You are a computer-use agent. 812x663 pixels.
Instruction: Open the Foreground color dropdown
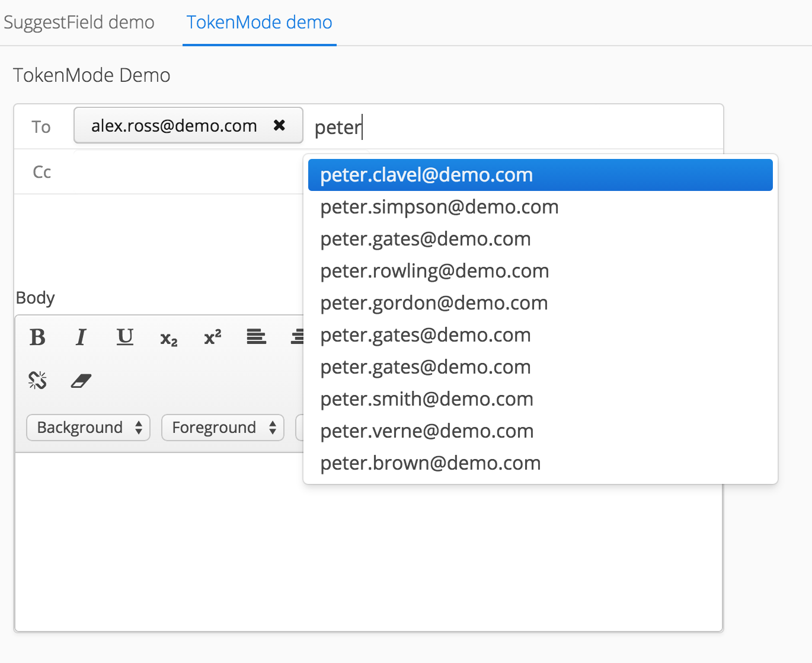(x=223, y=428)
